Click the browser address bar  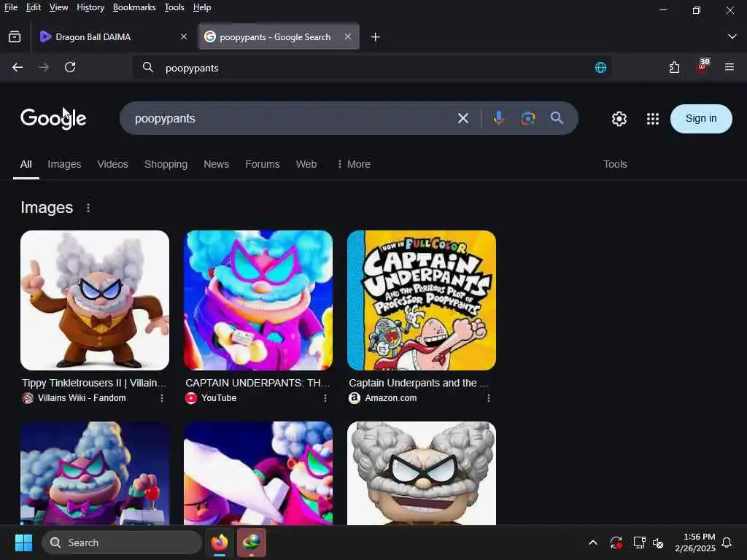pyautogui.click(x=371, y=68)
